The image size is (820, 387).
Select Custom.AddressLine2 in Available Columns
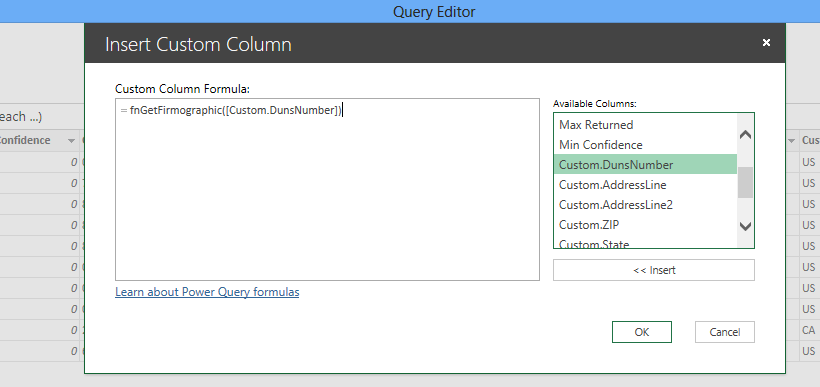click(645, 204)
